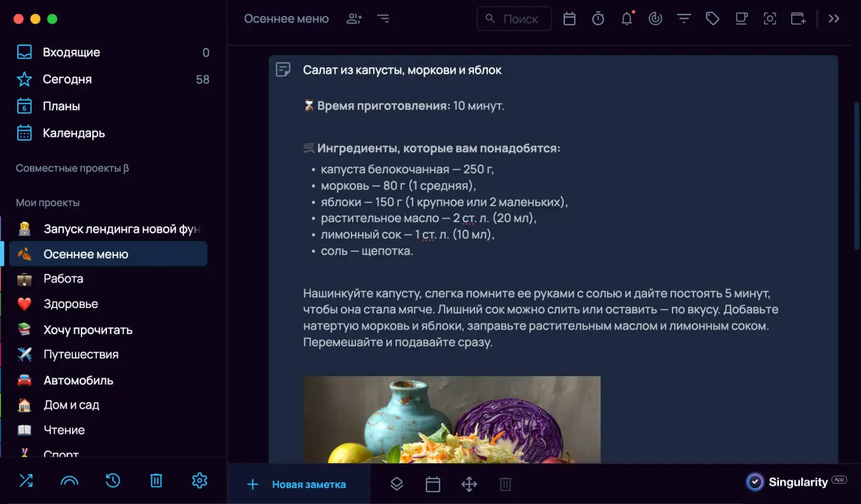Start the timer from top toolbar
The height and width of the screenshot is (504, 861).
tap(598, 19)
